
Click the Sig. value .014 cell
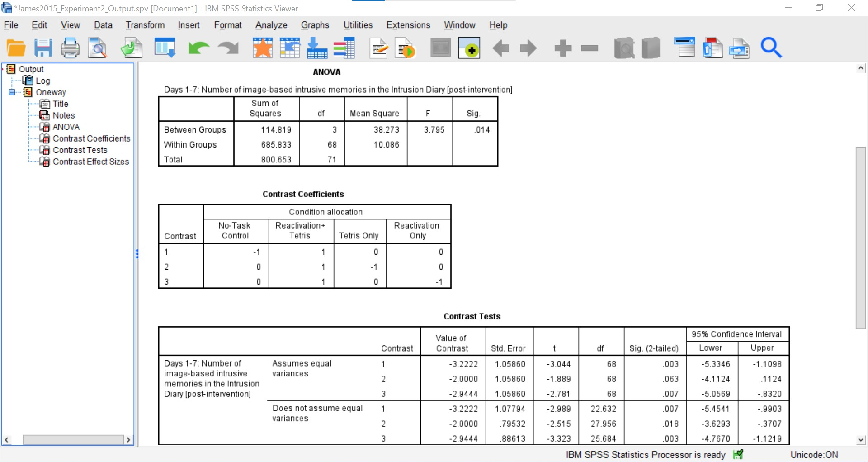pyautogui.click(x=482, y=130)
